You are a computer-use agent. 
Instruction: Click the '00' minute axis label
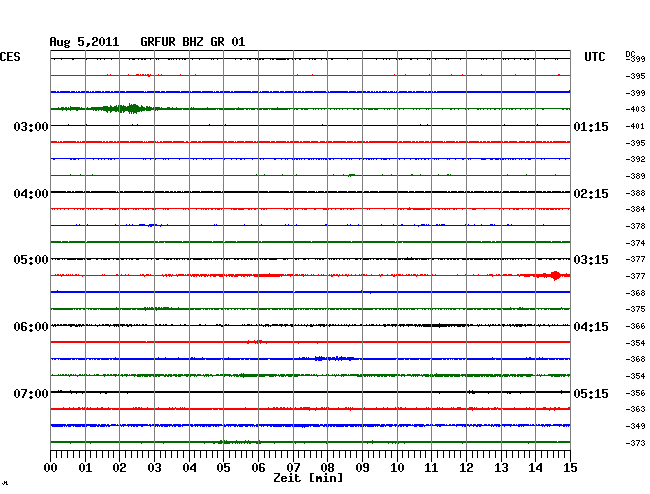click(51, 468)
